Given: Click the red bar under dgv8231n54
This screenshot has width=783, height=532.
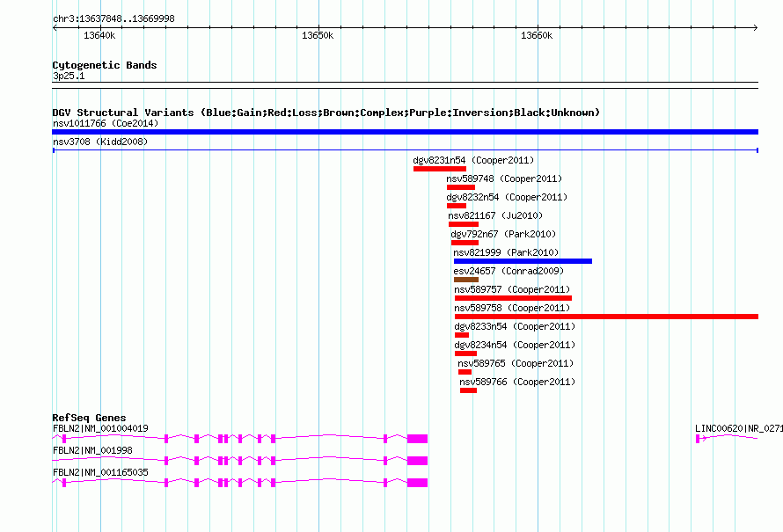Looking at the screenshot, I should pos(439,169).
